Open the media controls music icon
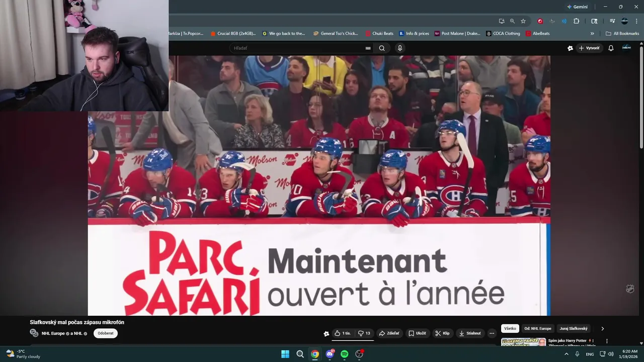This screenshot has height=362, width=644. [x=612, y=21]
